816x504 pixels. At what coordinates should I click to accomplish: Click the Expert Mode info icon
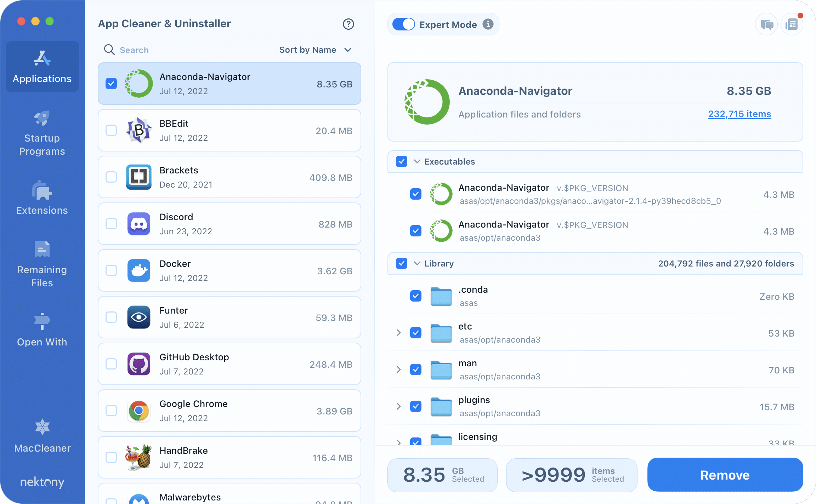(x=488, y=24)
